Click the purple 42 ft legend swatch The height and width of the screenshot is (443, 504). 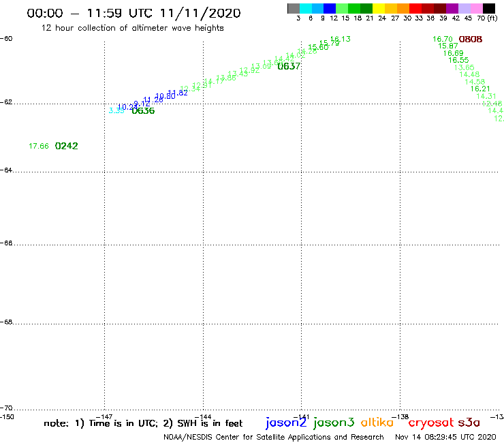tap(452, 8)
